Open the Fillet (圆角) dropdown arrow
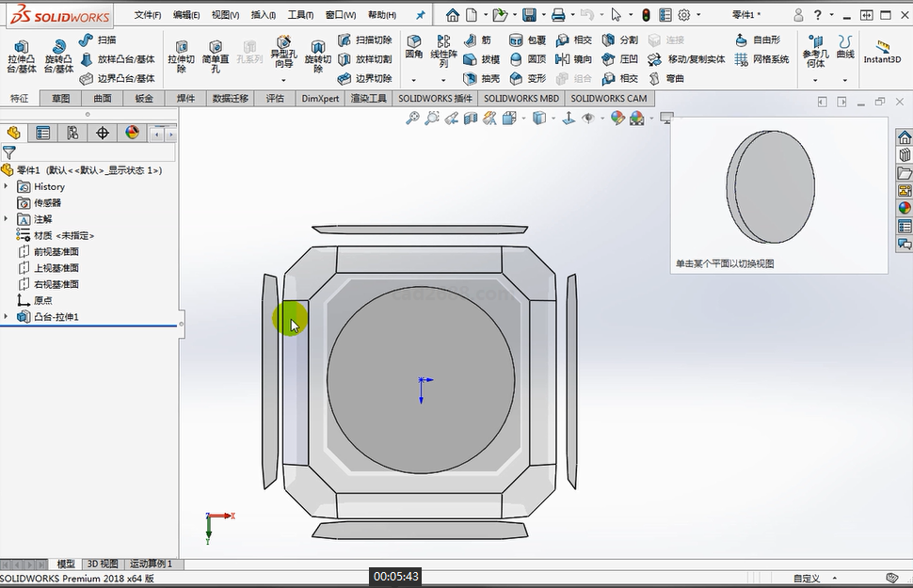This screenshot has width=913, height=588. 413,80
